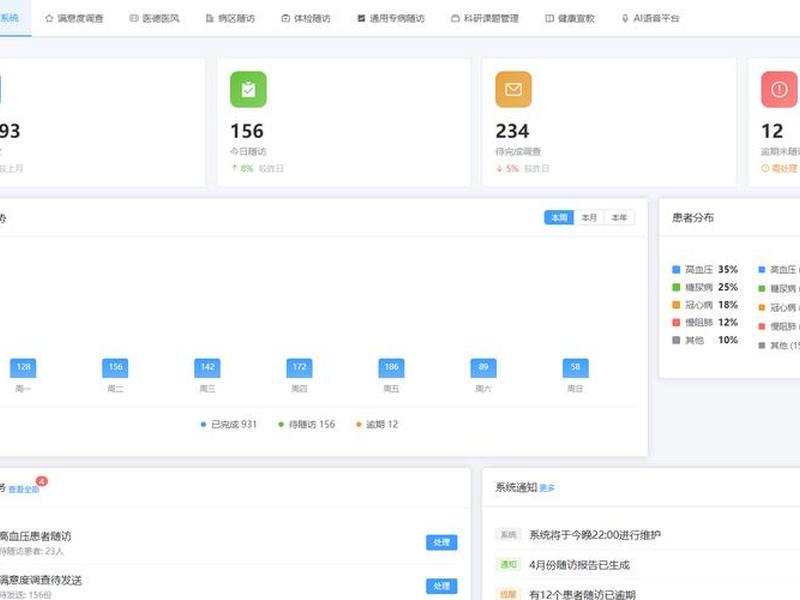Click the 142 bar for 周三
Image resolution: width=800 pixels, height=600 pixels.
coord(207,367)
